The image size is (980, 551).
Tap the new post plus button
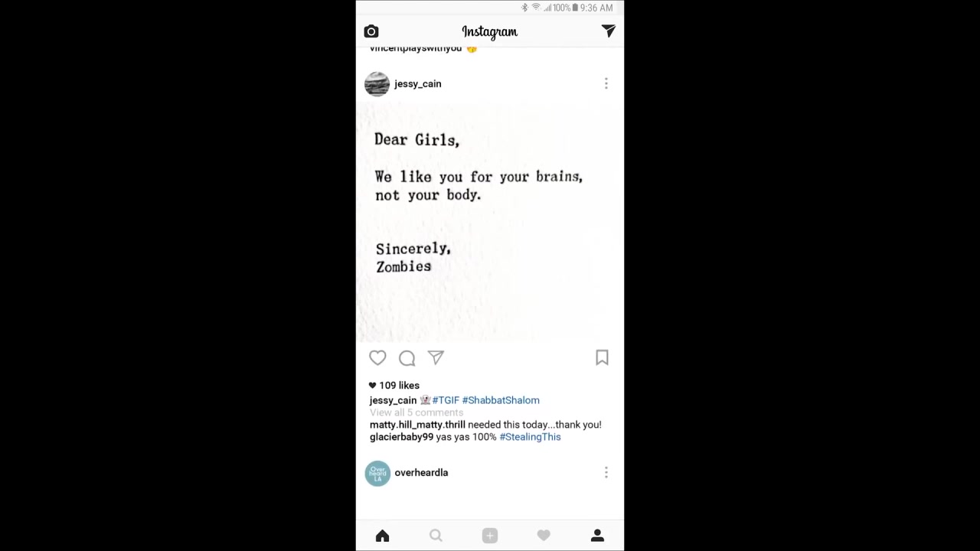[490, 536]
